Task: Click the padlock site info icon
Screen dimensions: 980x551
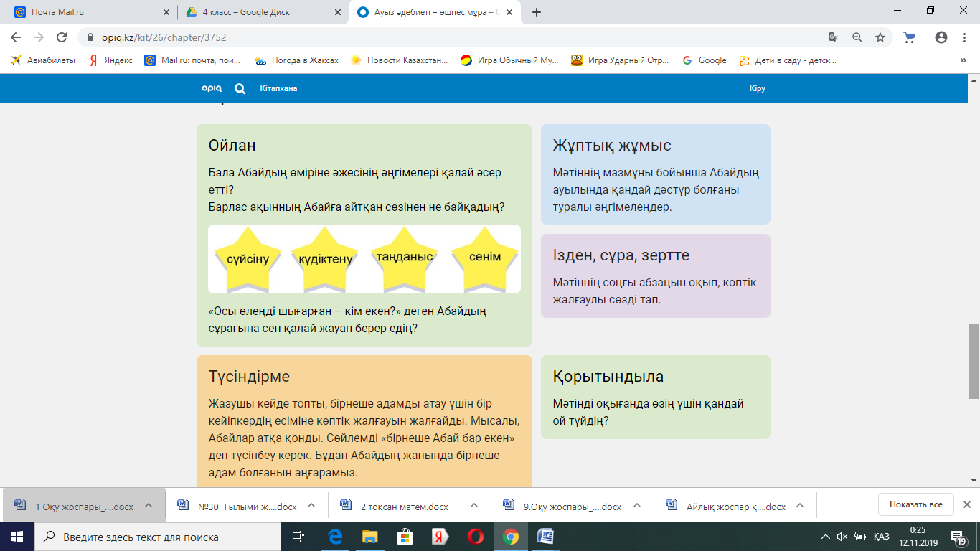Action: [x=90, y=37]
